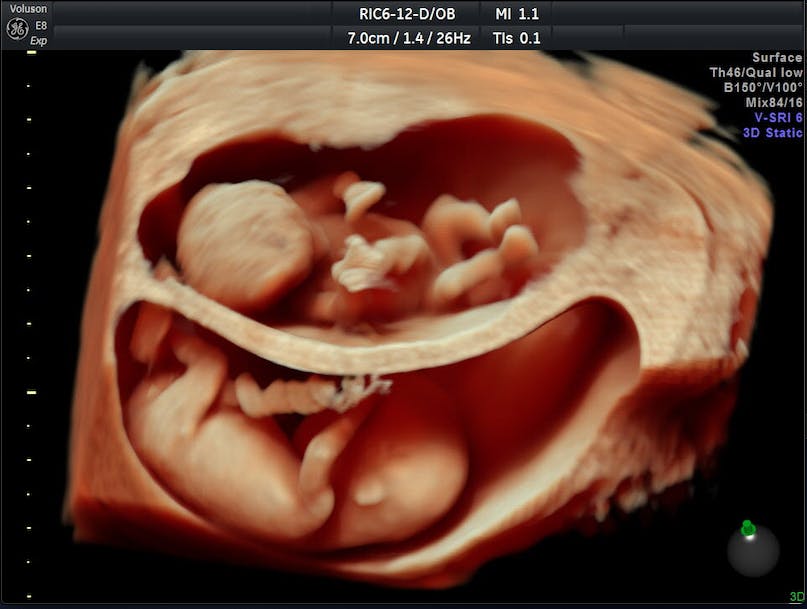
Task: Click the gray light-source sphere
Action: 752,549
